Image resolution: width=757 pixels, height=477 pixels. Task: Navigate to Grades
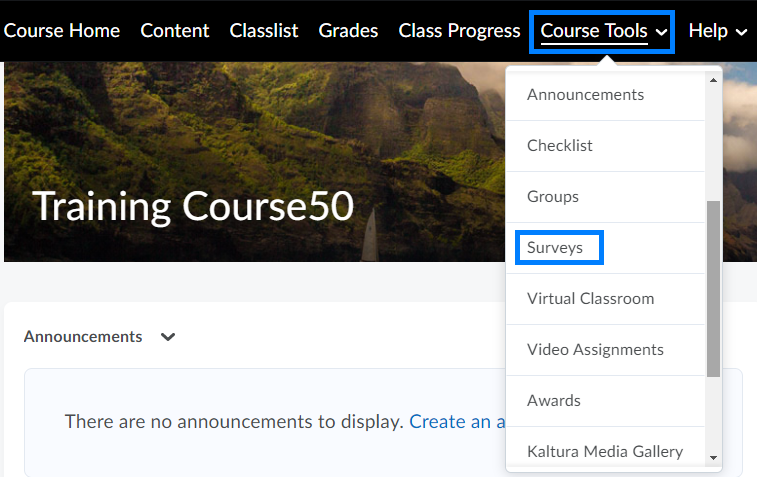pos(348,31)
